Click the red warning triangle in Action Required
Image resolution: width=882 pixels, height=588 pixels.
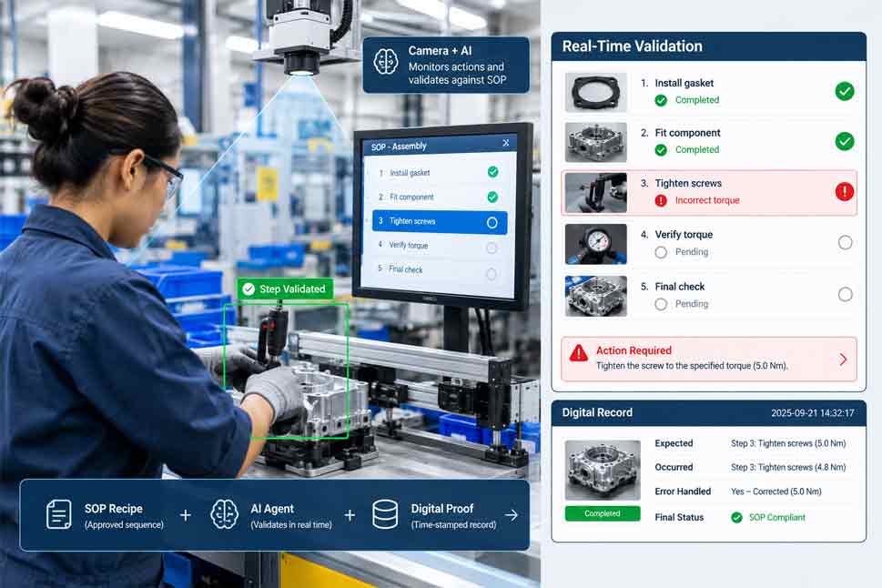pos(578,353)
